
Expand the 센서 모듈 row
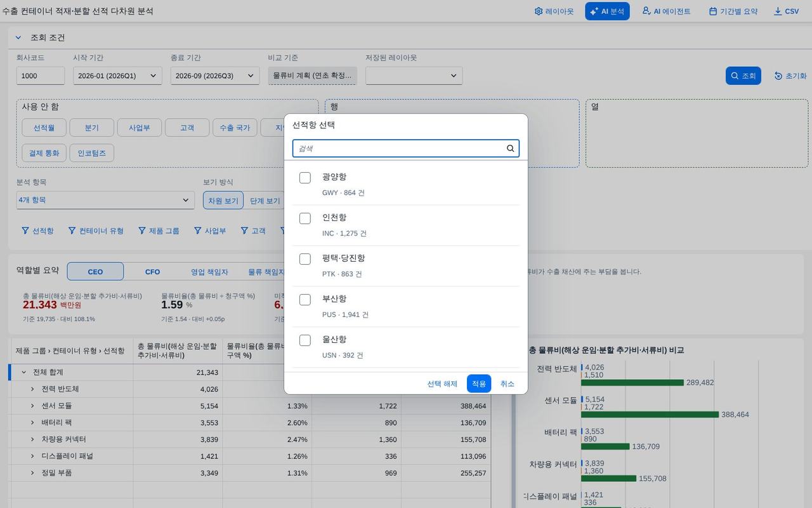(32, 406)
